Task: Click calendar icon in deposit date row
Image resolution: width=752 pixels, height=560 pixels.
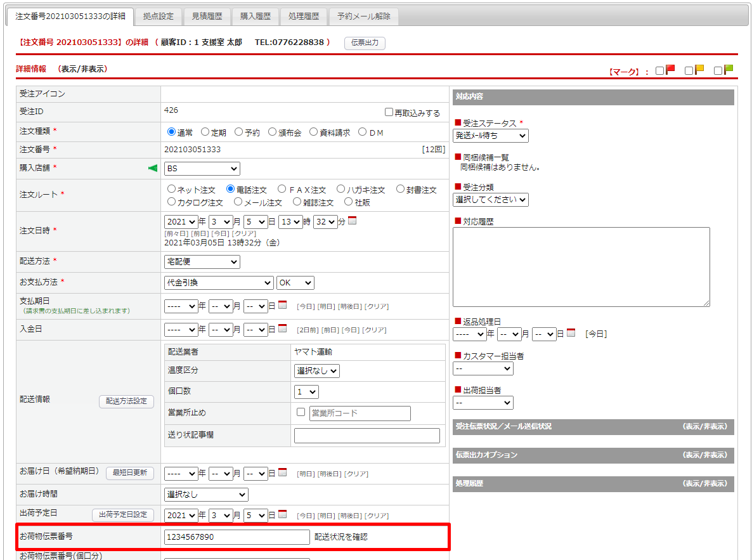Action: tap(283, 329)
